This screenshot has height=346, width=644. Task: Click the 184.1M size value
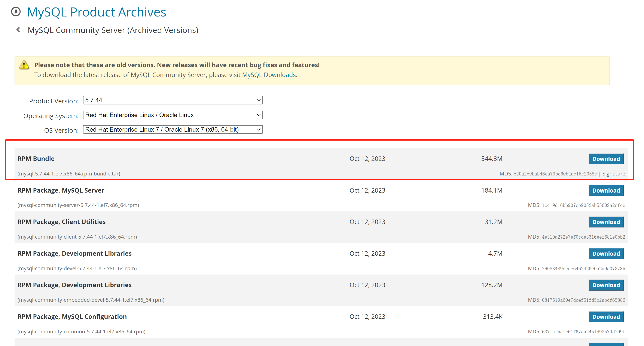(x=491, y=190)
